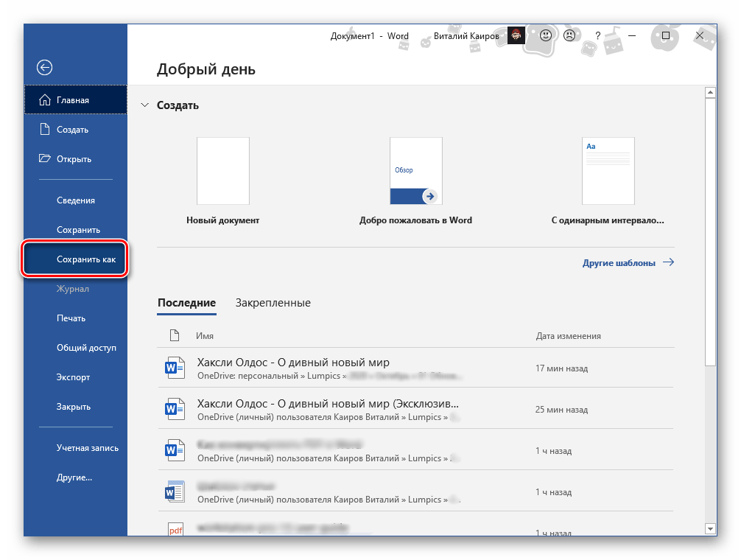Click the document icon in Имя column header
The width and height of the screenshot is (741, 560).
click(x=175, y=335)
